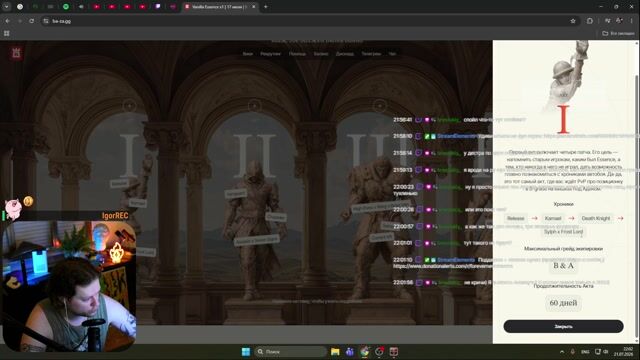The width and height of the screenshot is (640, 360).
Task: Select the Death Knight chronicle chip
Action: point(596,218)
